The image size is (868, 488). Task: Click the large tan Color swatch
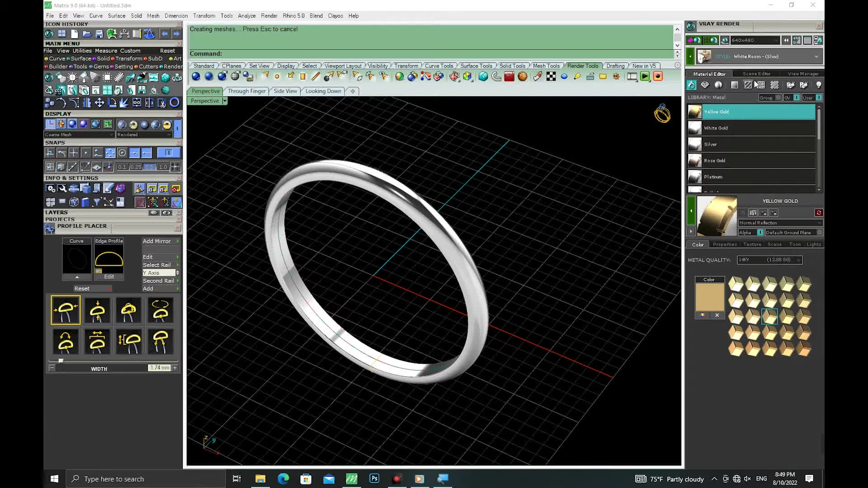(709, 297)
